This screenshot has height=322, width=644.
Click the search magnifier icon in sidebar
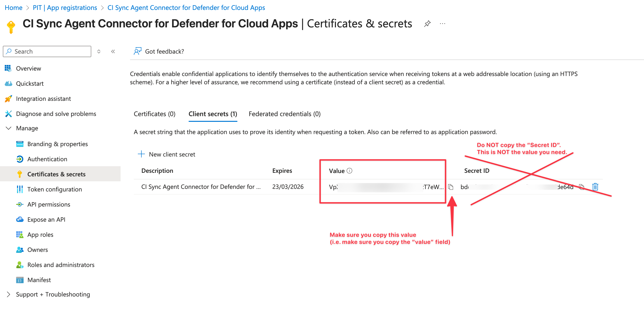point(9,51)
